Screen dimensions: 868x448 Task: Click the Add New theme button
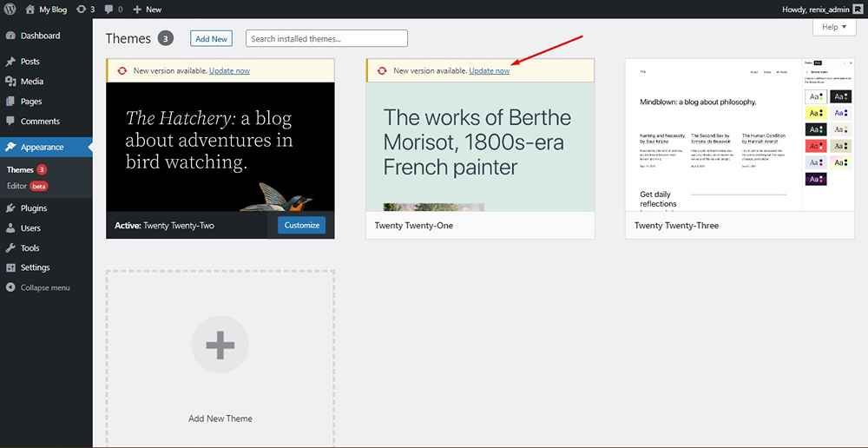point(212,39)
